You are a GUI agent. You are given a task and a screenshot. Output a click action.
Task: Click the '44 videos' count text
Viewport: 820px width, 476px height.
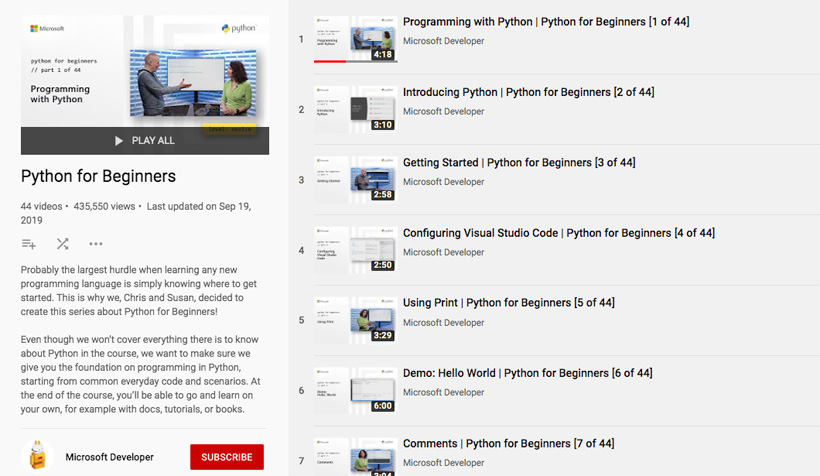point(41,207)
